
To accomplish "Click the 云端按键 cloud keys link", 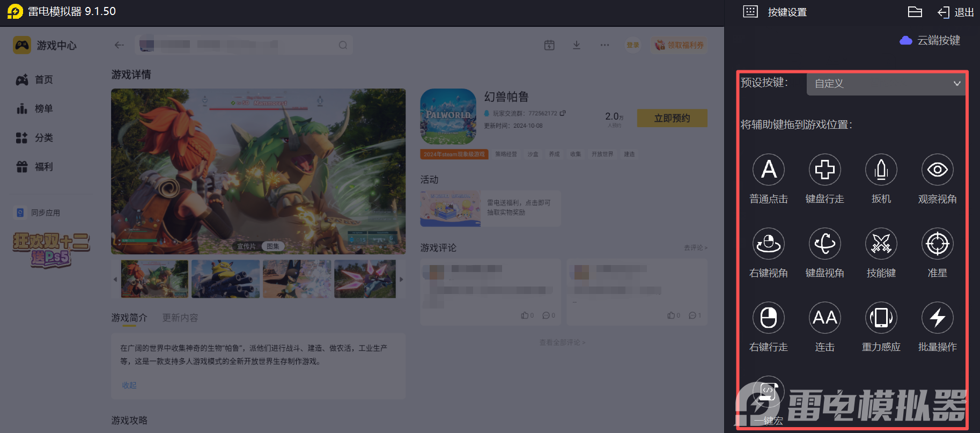I will (930, 40).
